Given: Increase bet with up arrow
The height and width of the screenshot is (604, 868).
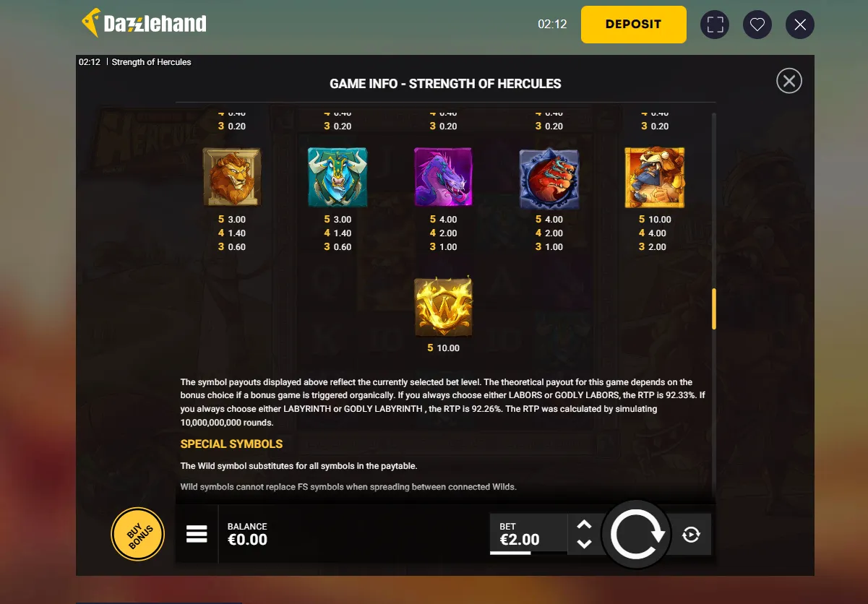Looking at the screenshot, I should (585, 525).
